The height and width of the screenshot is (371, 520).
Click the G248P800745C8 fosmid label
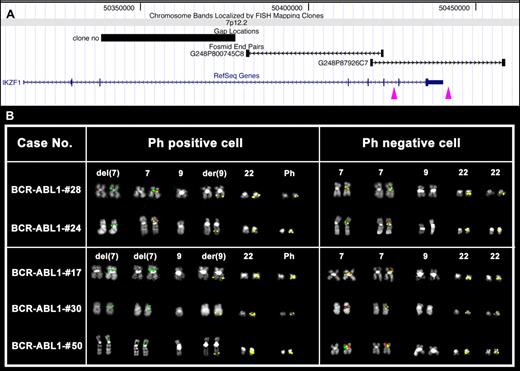pos(217,54)
